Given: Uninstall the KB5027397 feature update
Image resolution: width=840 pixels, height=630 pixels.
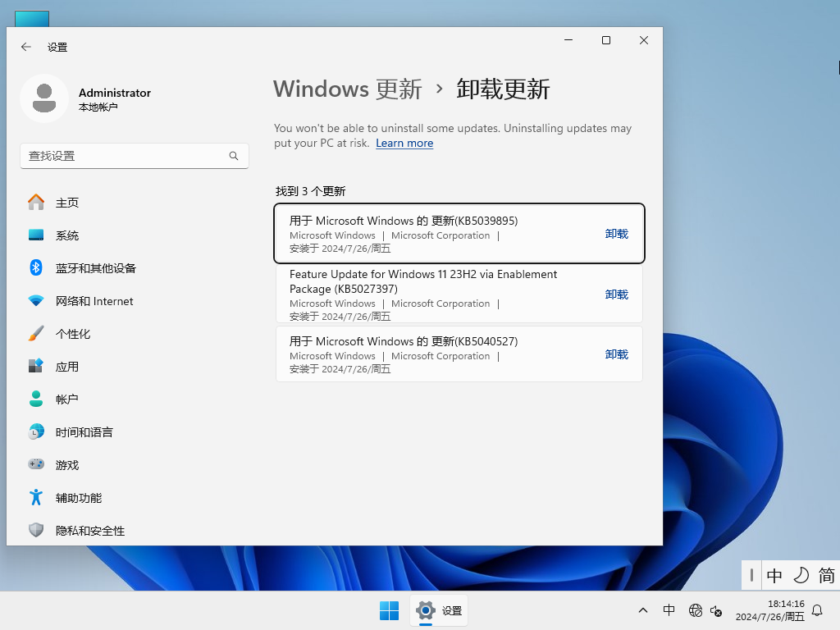Looking at the screenshot, I should coord(616,294).
